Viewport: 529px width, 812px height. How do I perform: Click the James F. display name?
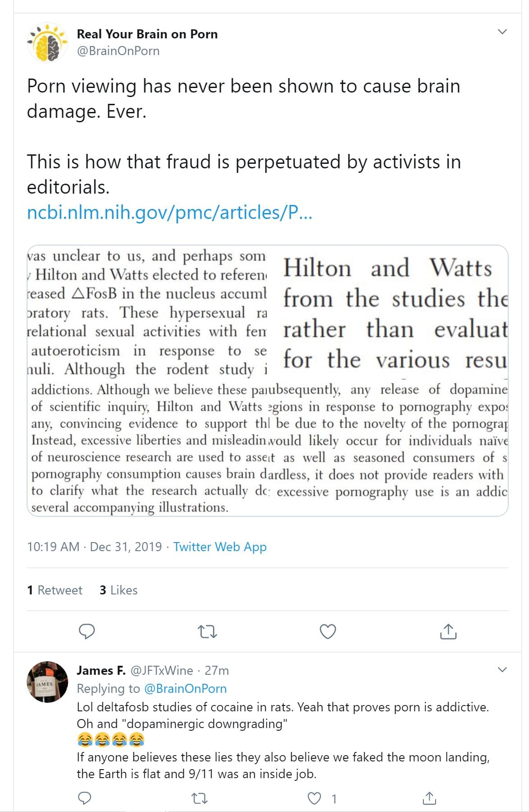[x=101, y=670]
